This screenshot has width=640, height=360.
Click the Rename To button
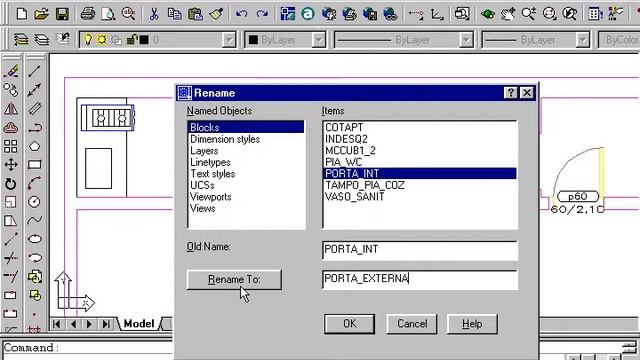click(x=234, y=280)
